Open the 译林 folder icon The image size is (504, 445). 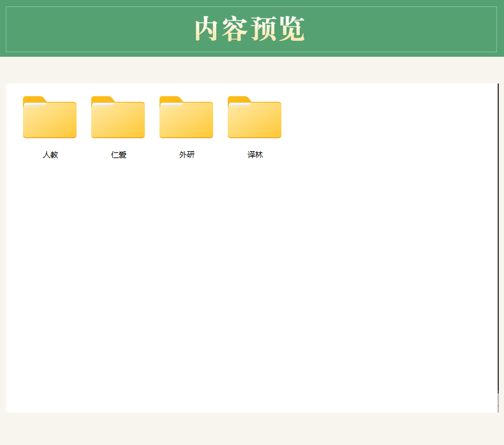[255, 117]
